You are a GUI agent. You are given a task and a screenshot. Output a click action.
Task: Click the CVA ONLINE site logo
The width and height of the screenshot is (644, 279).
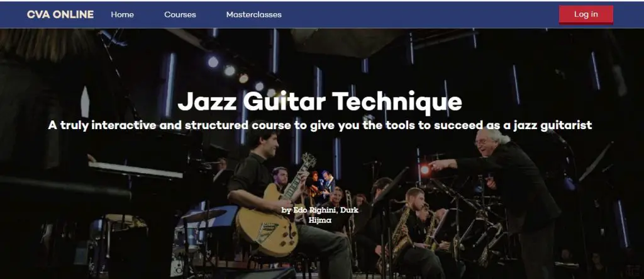(x=60, y=14)
